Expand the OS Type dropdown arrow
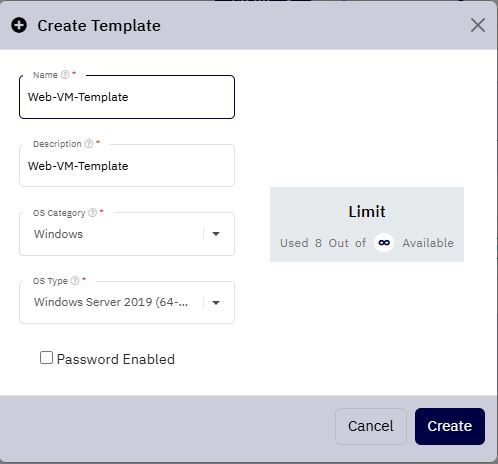The height and width of the screenshot is (464, 498). (216, 303)
